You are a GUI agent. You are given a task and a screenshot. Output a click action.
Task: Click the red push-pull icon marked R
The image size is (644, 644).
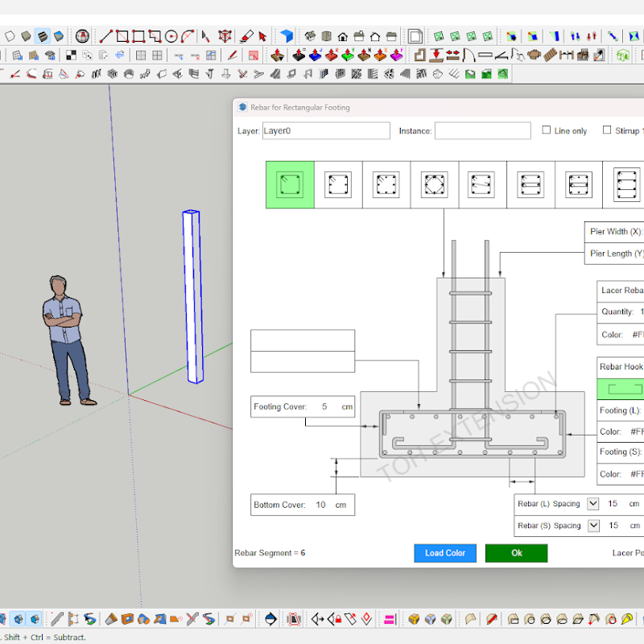332,55
